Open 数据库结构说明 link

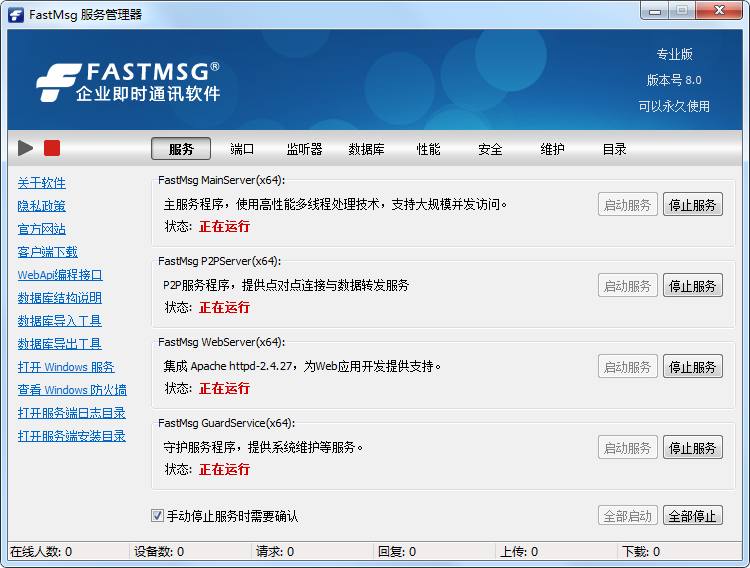(x=60, y=298)
